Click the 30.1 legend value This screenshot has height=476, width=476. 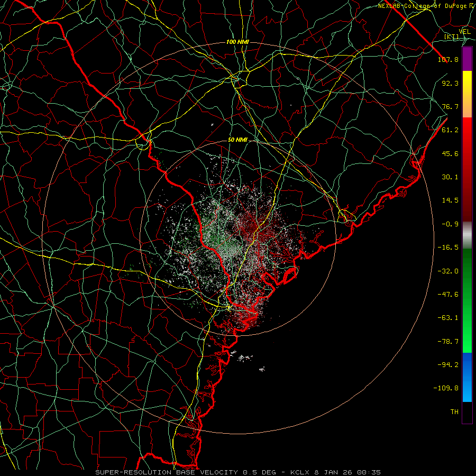coord(450,177)
